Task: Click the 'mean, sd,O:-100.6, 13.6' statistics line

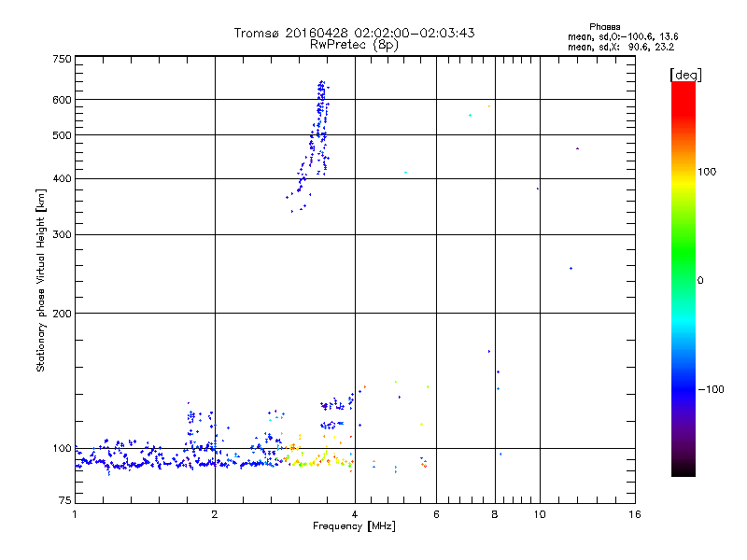Action: click(623, 36)
